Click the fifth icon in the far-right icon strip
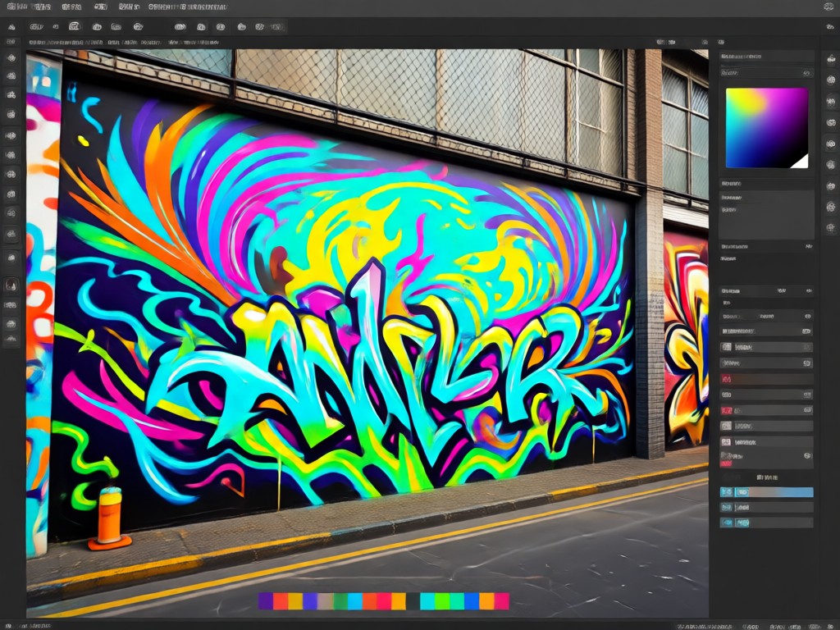The height and width of the screenshot is (630, 840). (x=831, y=144)
